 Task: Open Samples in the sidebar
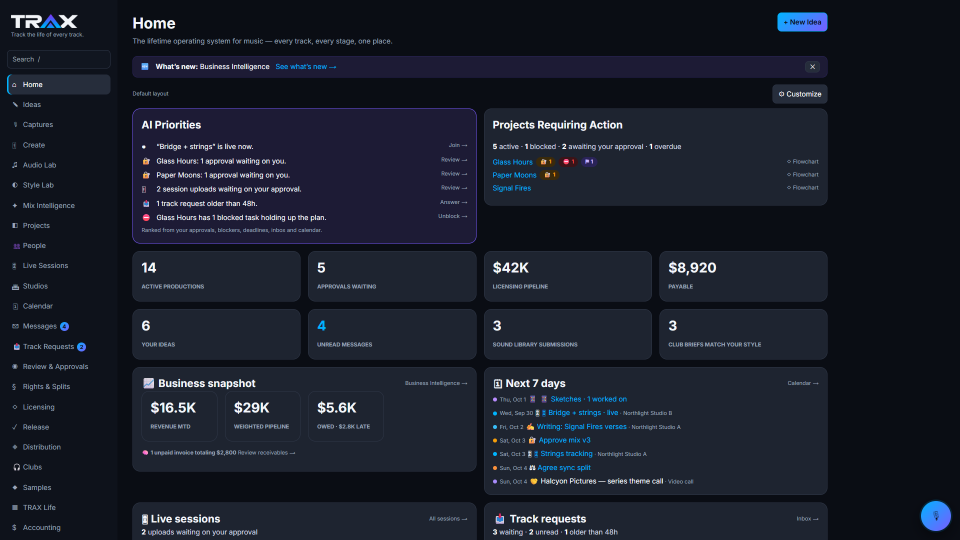59,487
